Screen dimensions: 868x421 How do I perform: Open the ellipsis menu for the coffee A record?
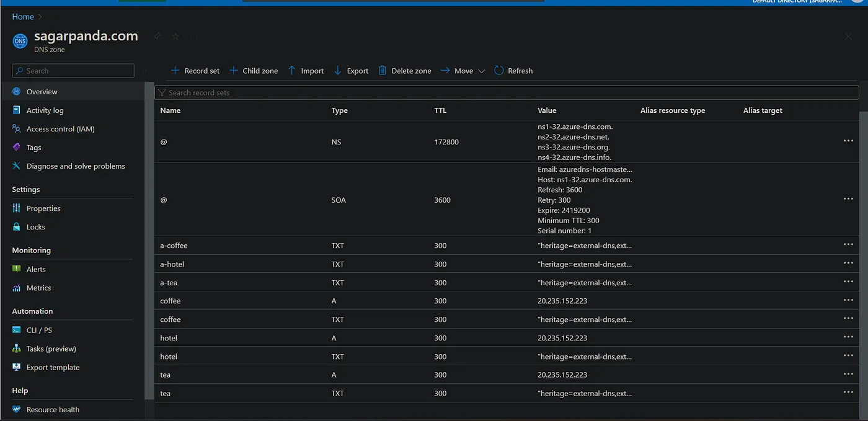point(848,300)
